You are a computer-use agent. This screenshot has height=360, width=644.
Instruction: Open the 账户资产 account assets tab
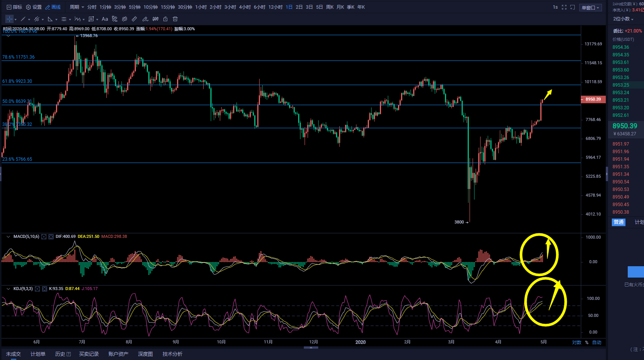point(118,354)
